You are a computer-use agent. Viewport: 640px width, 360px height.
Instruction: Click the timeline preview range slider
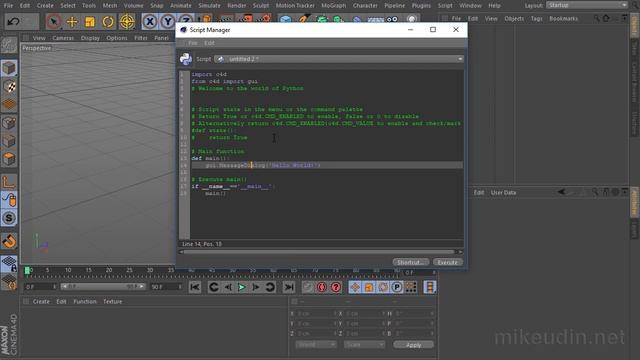pyautogui.click(x=103, y=287)
